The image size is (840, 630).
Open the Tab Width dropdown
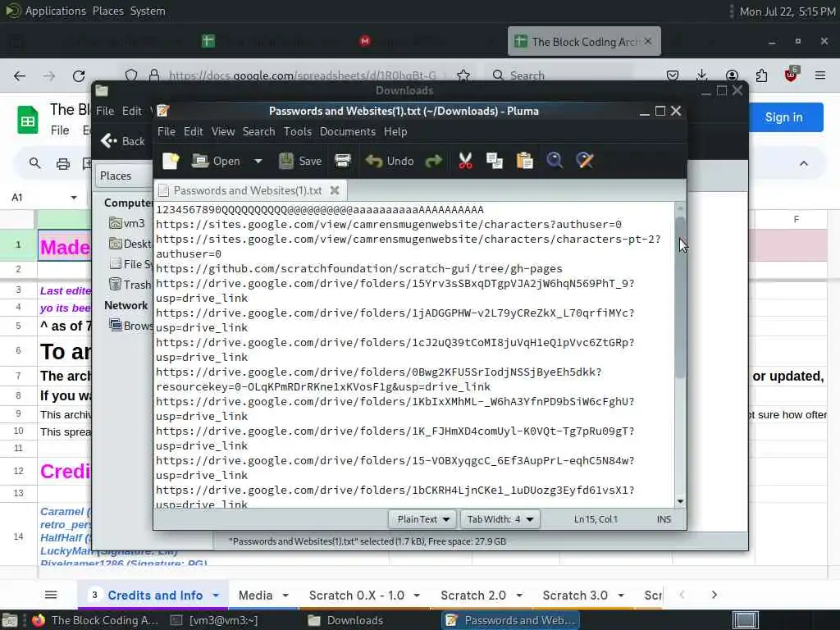click(500, 519)
